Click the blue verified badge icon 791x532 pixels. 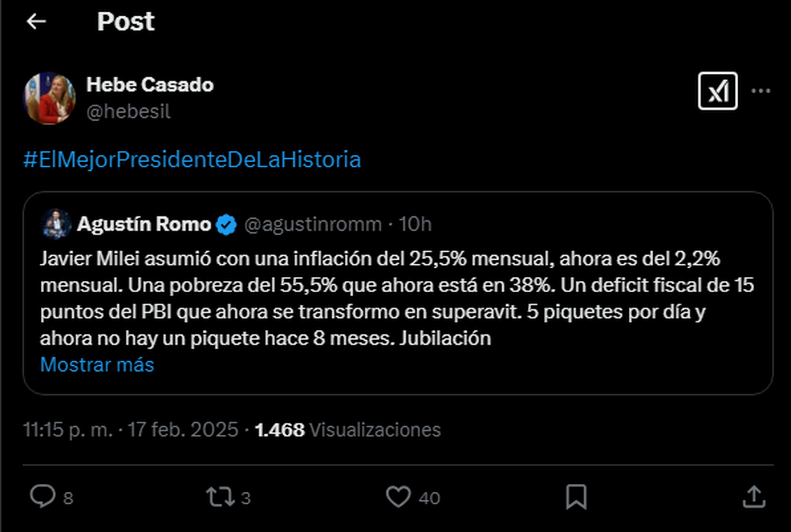(x=227, y=225)
